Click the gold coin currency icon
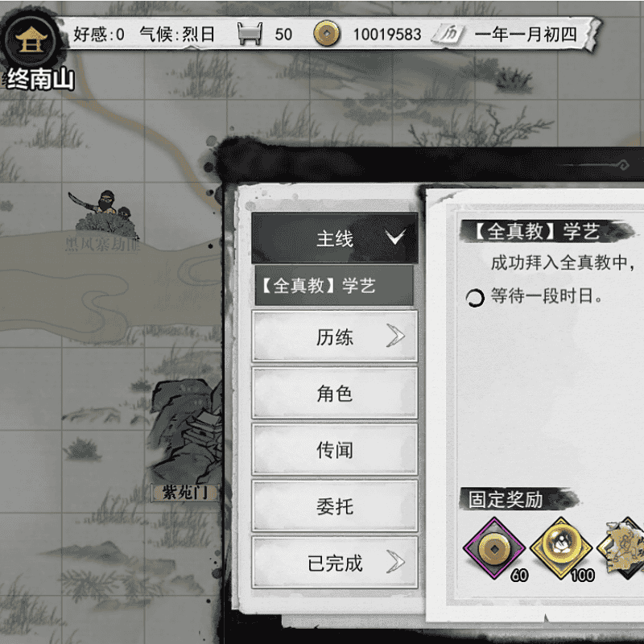The height and width of the screenshot is (644, 644). (x=327, y=34)
